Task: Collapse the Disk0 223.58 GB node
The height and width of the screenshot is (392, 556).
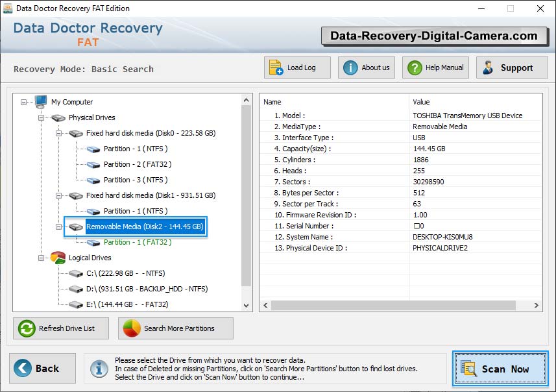Action: [x=59, y=134]
